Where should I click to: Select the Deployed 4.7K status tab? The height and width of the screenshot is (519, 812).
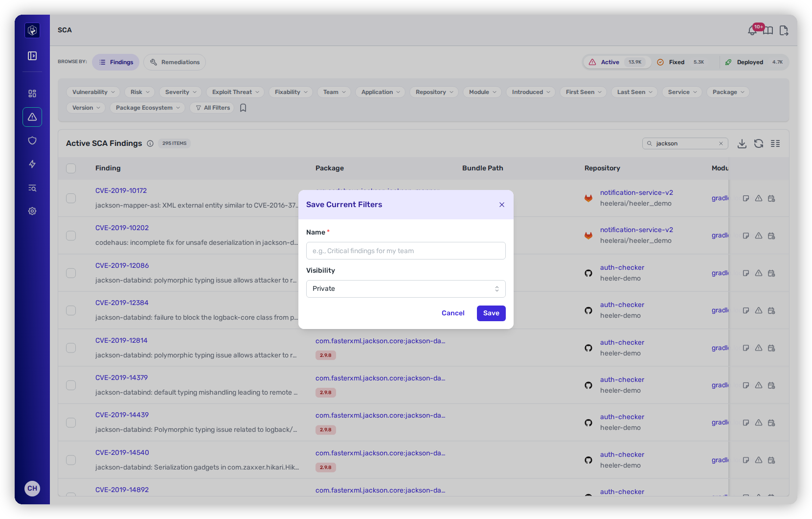(754, 62)
